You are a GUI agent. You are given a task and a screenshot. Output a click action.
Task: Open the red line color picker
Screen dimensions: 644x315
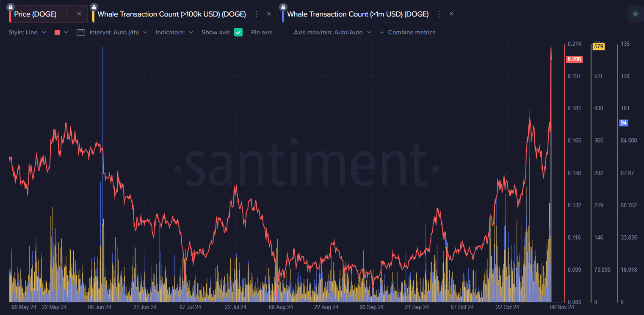57,32
